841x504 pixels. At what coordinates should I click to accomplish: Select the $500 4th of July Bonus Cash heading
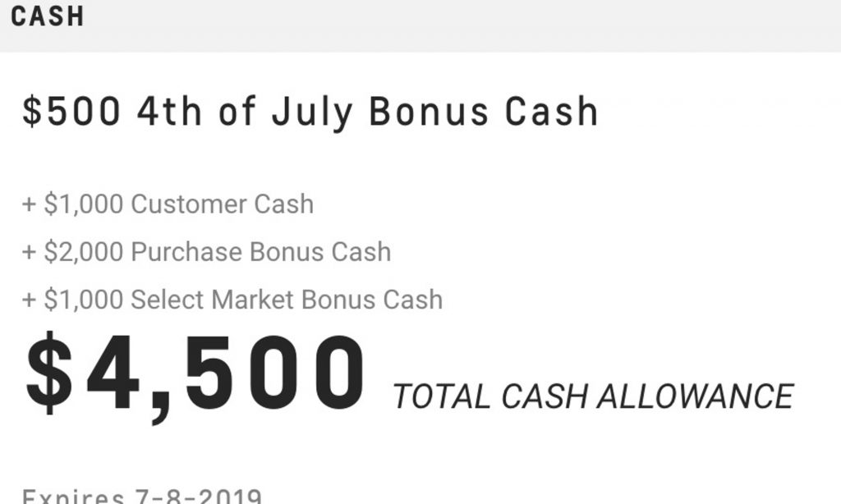[x=310, y=112]
